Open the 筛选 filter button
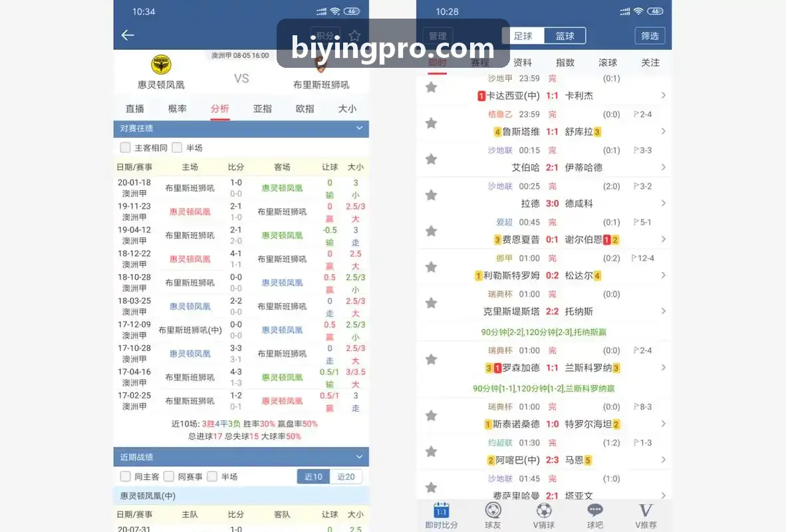The image size is (786, 532). coord(650,36)
